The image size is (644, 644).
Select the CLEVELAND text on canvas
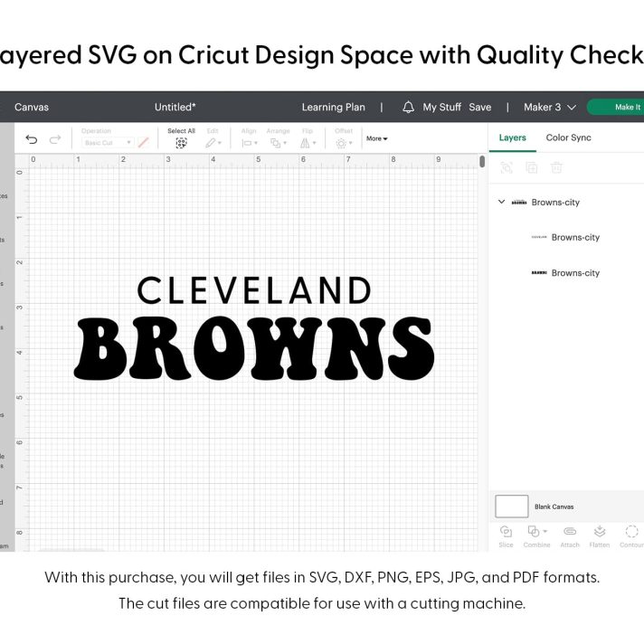pyautogui.click(x=254, y=290)
